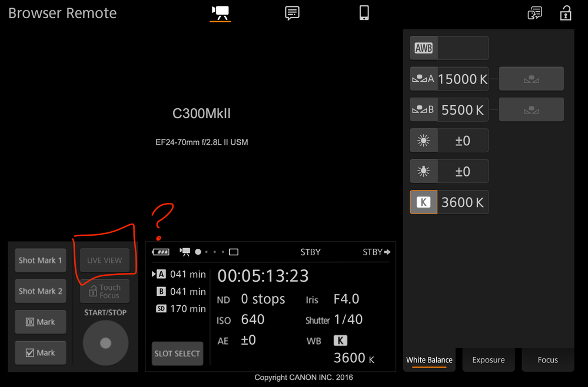Open the camera remote control view
Viewport: 588px width, 387px height.
click(220, 13)
